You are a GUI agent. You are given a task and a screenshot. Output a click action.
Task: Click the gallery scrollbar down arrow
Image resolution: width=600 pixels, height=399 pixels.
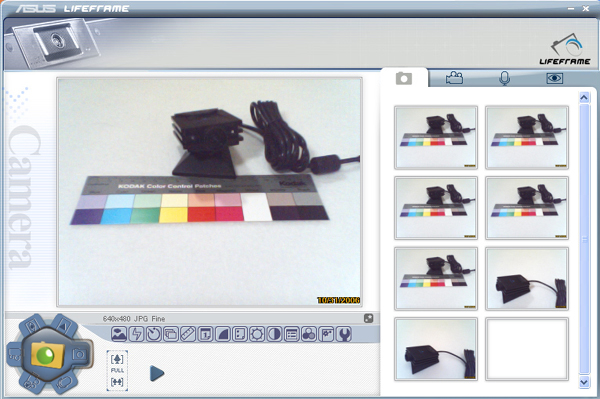[584, 382]
